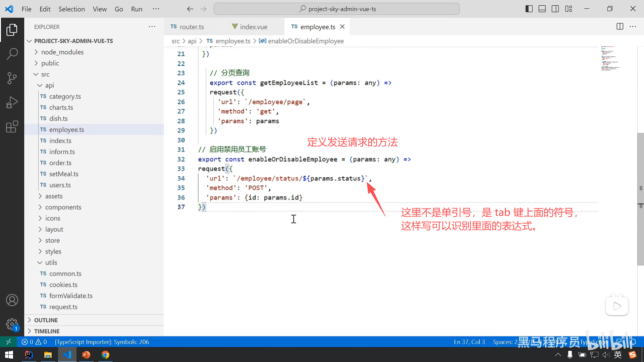Screen dimensions: 644x362
Task: Click the Ln 37, Col 3 status indicator
Action: (x=469, y=342)
